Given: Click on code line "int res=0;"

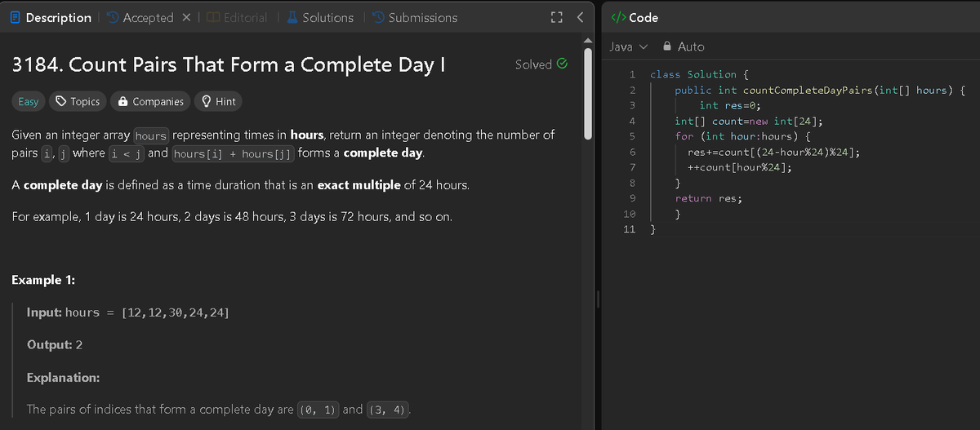Looking at the screenshot, I should tap(730, 105).
